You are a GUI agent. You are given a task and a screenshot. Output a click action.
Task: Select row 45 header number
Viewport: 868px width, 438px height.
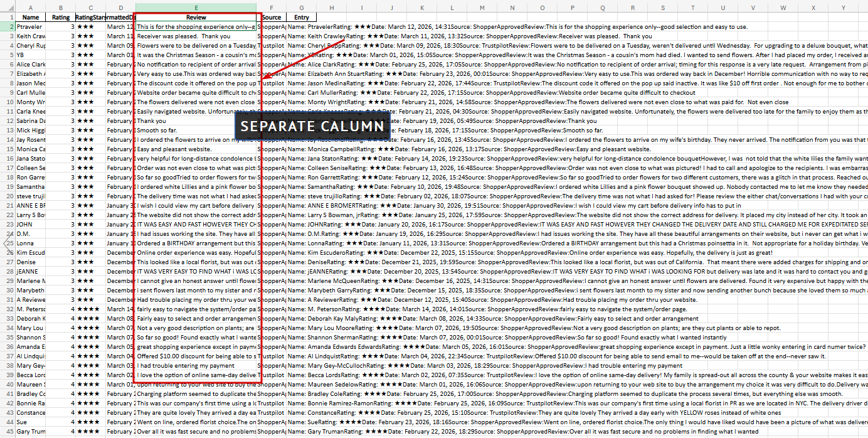click(x=8, y=431)
